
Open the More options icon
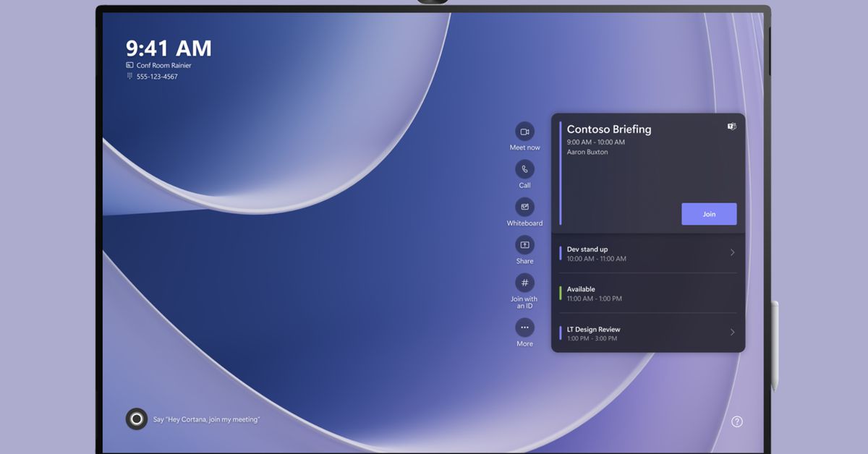coord(524,327)
